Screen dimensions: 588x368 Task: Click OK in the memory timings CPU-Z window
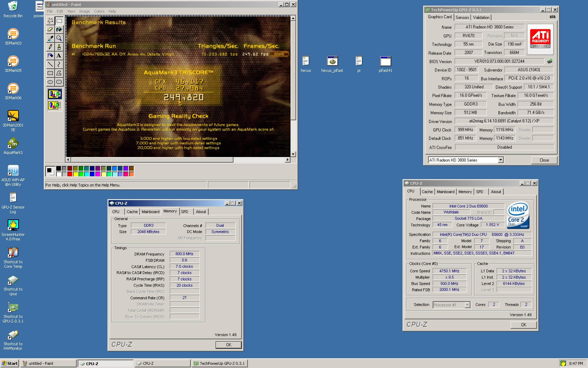click(x=229, y=345)
